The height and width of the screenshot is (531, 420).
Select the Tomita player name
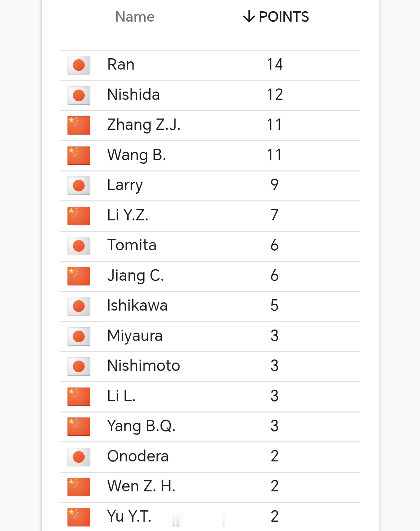point(132,245)
